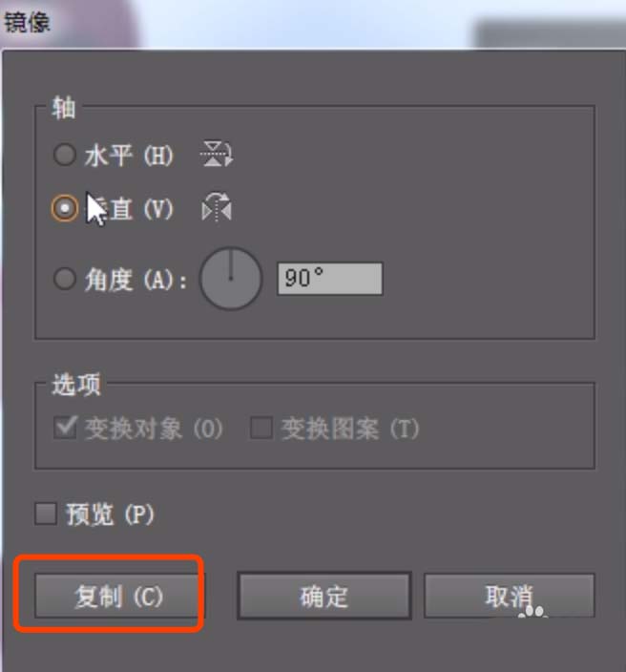Cancel with the 取消 button
The width and height of the screenshot is (626, 672).
(510, 597)
